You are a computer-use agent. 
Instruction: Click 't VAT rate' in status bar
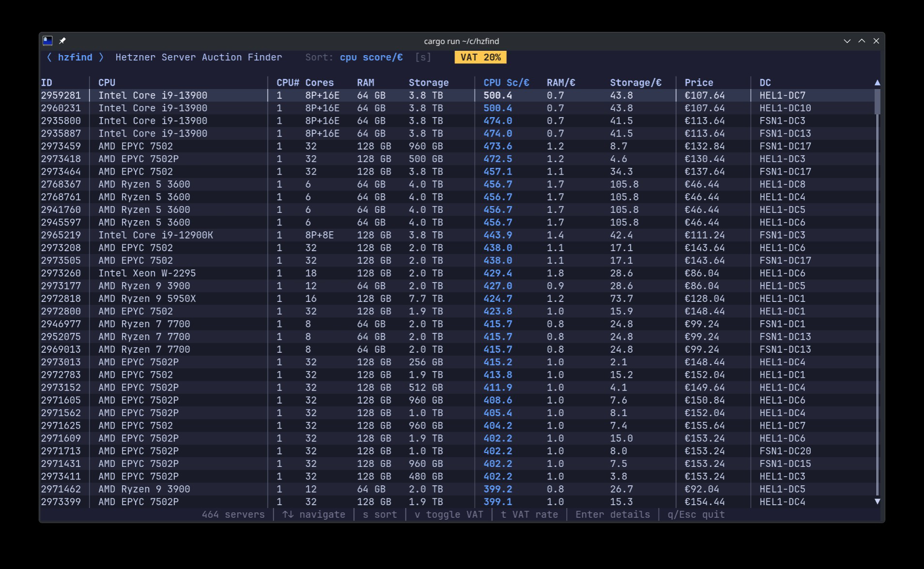(x=529, y=514)
